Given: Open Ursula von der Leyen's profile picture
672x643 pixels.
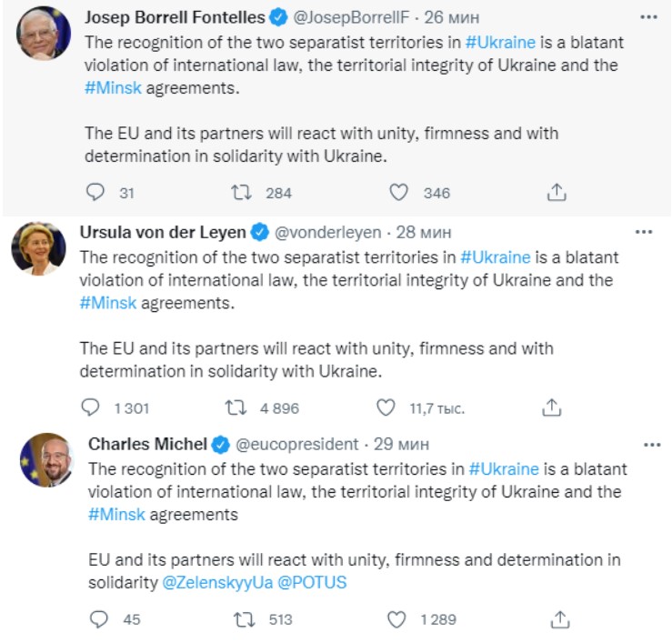Looking at the screenshot, I should pos(38,248).
